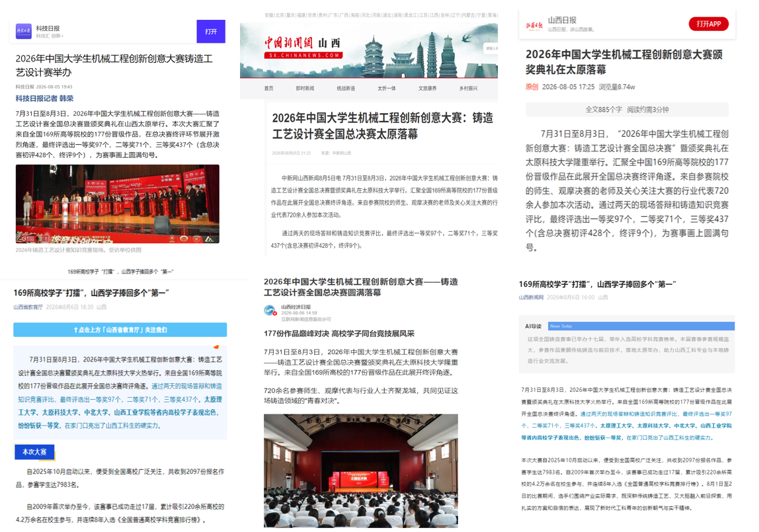
Task: Select 山西经济日报 date 2026-08-06 14:59
Action: [299, 313]
